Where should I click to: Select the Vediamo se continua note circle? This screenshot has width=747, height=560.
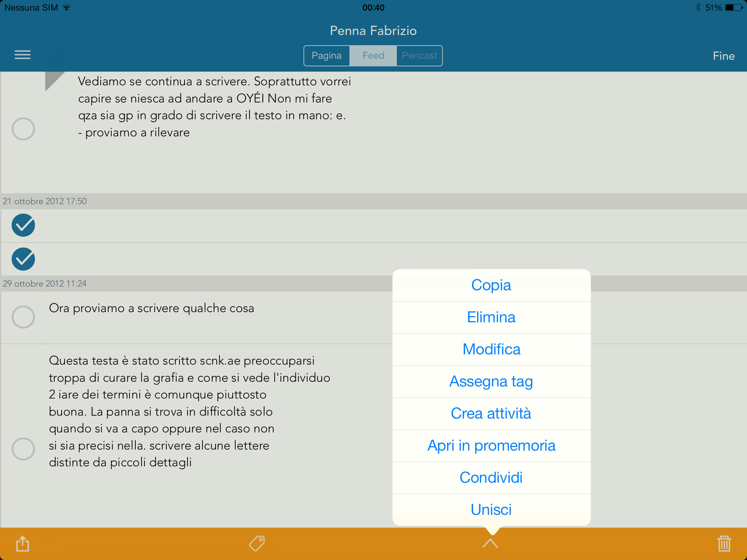pyautogui.click(x=23, y=129)
